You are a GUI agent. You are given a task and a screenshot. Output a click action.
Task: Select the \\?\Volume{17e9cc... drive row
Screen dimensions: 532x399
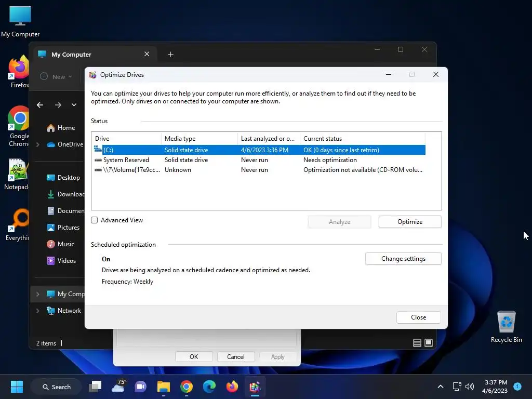(x=259, y=170)
